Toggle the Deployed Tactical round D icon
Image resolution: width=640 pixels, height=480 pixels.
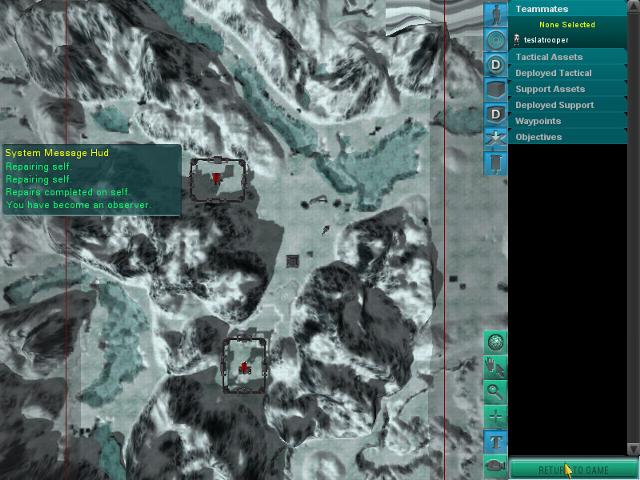[496, 64]
